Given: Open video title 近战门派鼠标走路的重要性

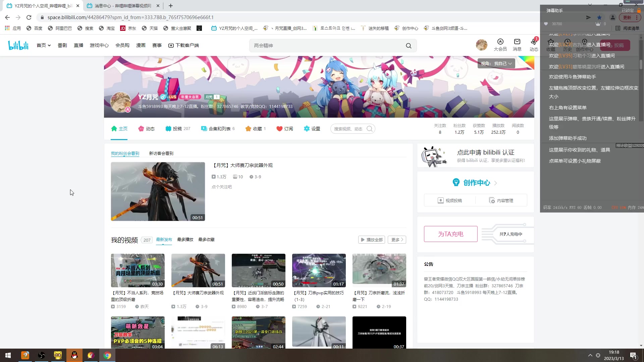Looking at the screenshot, I should coord(258,296).
